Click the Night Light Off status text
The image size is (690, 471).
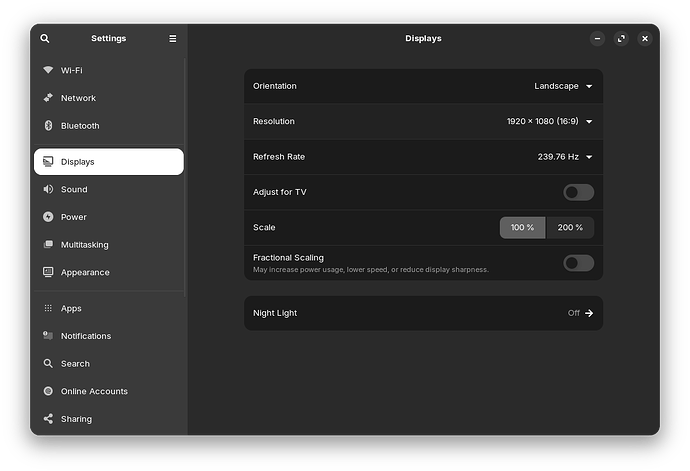point(573,313)
